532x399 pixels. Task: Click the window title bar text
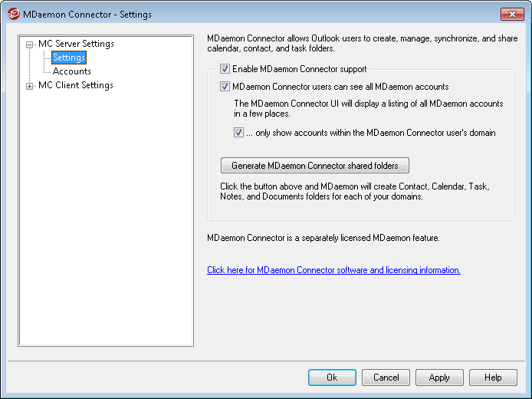pyautogui.click(x=87, y=14)
